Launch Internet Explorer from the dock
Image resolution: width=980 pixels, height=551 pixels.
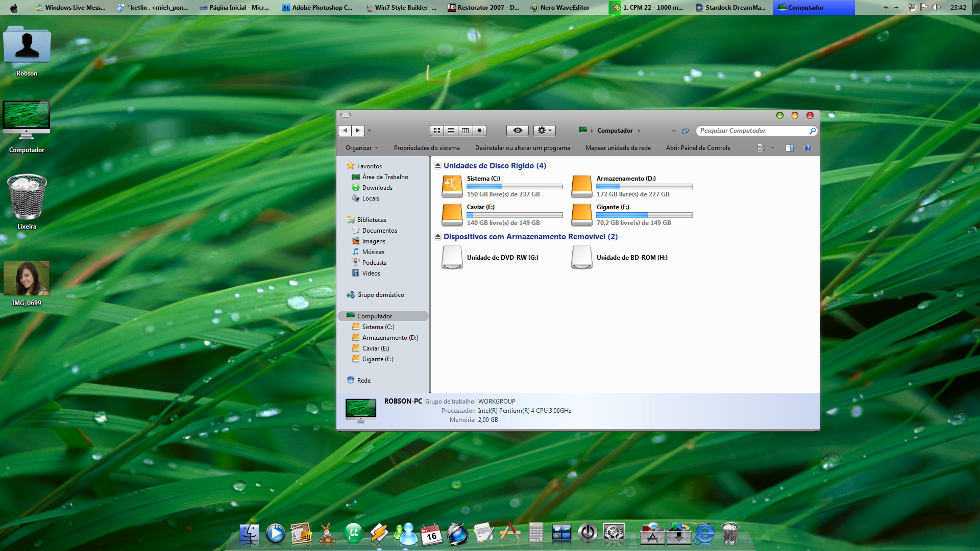(x=705, y=534)
